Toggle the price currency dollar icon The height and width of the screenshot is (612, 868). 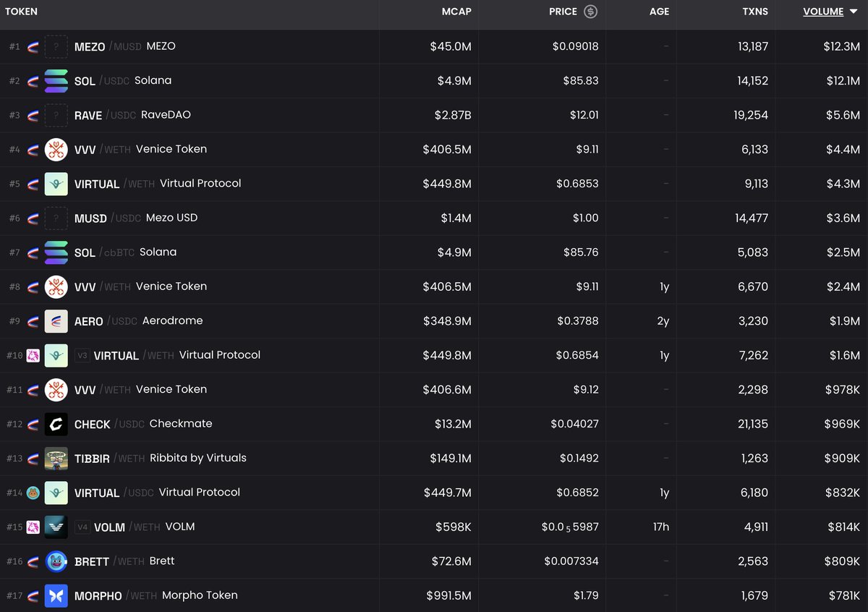click(591, 12)
